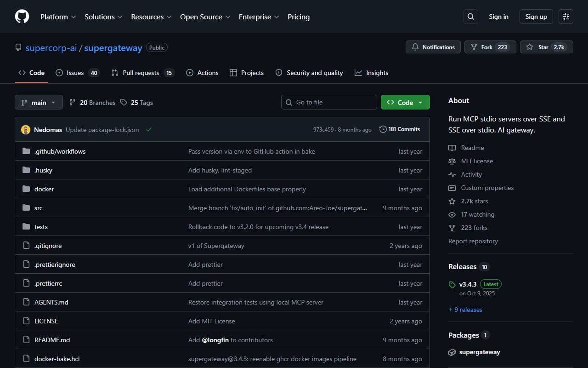Open the green Code dropdown button

click(405, 102)
